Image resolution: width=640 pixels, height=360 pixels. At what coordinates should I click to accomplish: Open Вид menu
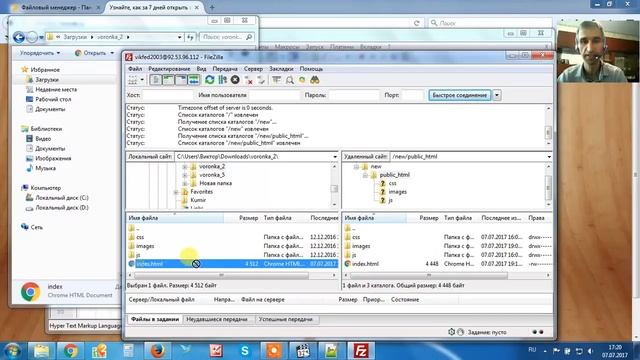point(201,69)
